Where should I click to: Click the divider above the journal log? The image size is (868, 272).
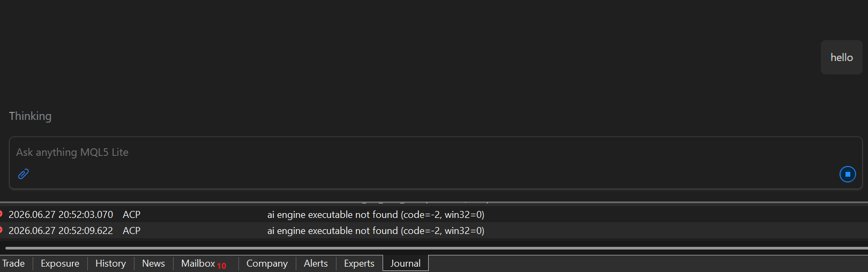point(434,202)
